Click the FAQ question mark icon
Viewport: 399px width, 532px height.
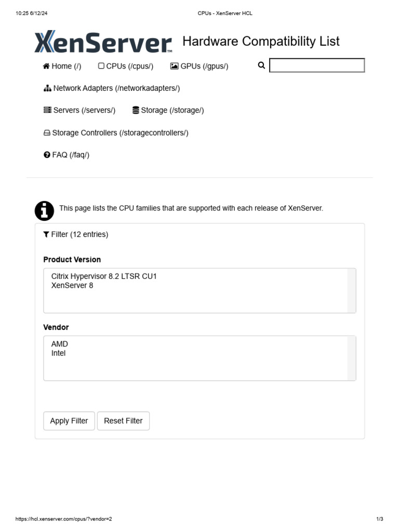(47, 155)
